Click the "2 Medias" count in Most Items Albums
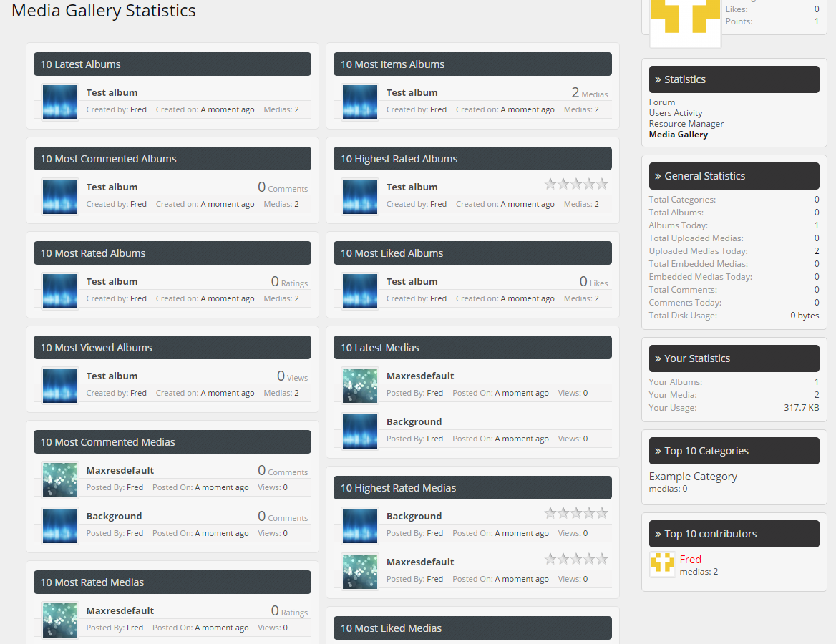The image size is (836, 644). click(590, 93)
